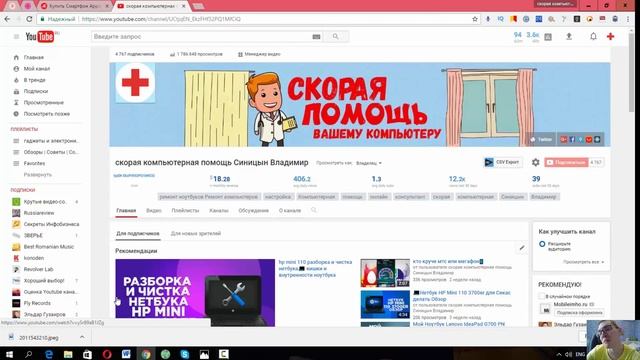
Task: Reload the page
Action: [29, 19]
